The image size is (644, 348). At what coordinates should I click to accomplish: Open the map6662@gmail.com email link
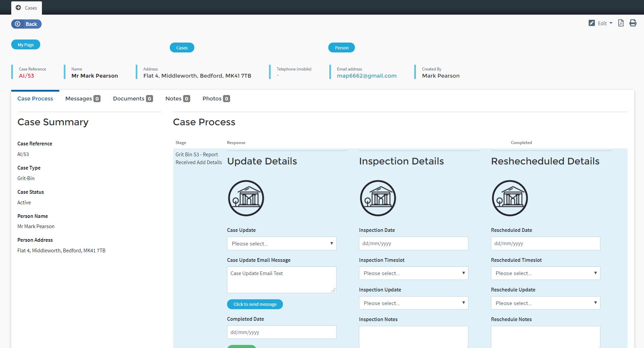coord(366,76)
